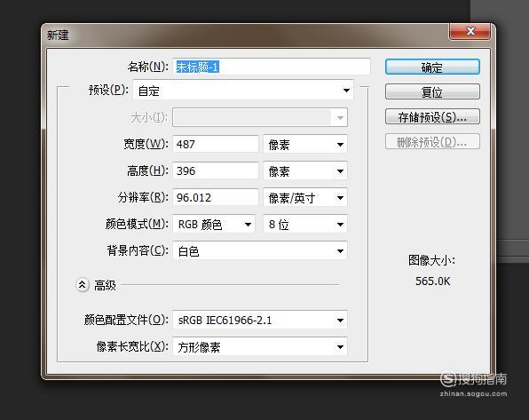Click the 高度 input field showing 396
The height and width of the screenshot is (420, 529).
216,170
